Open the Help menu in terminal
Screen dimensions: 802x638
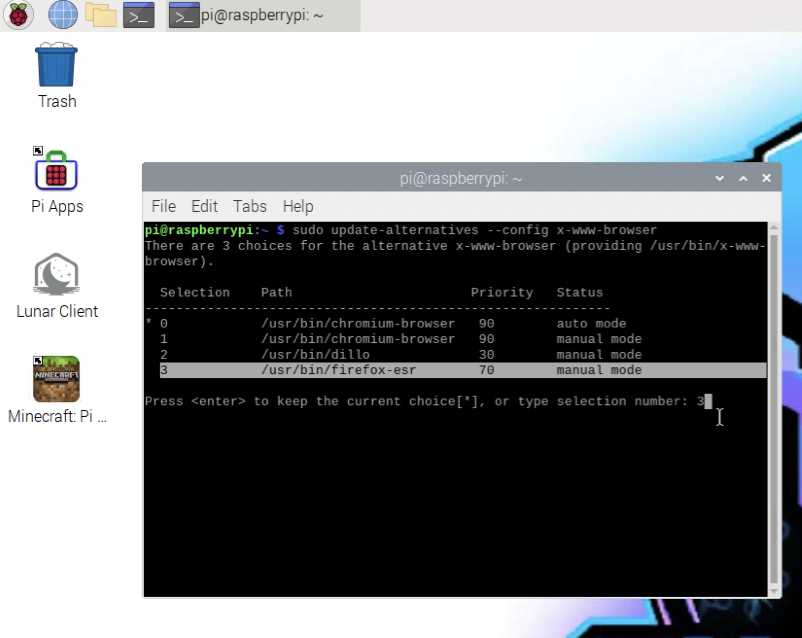298,206
